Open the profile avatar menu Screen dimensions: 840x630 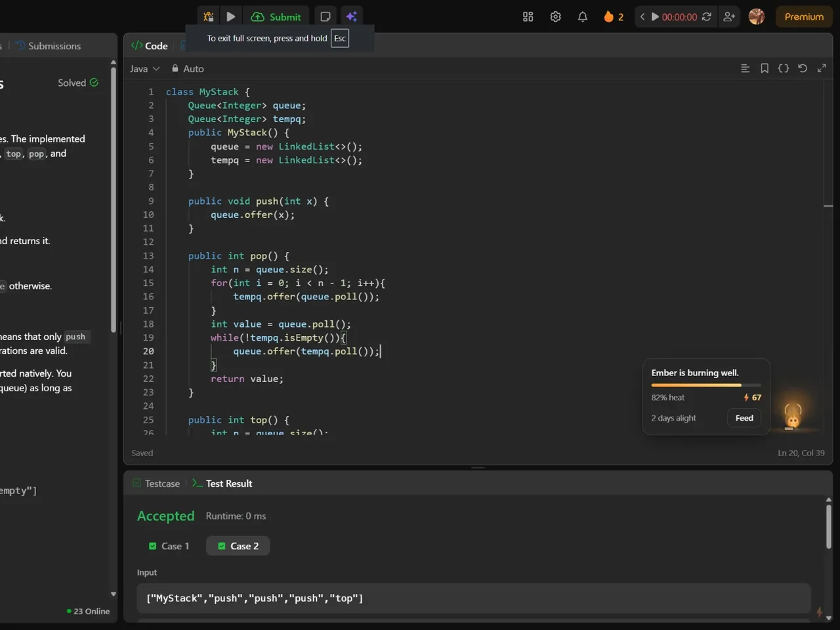(757, 16)
